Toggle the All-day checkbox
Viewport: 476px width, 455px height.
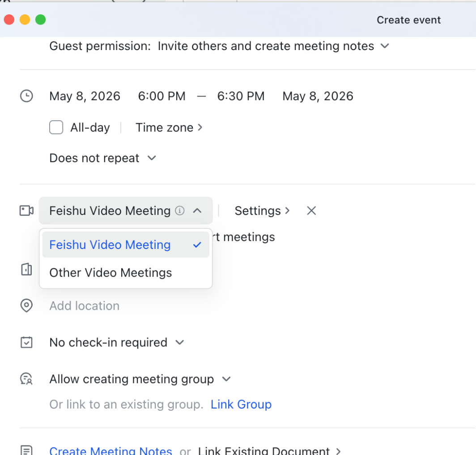coord(56,127)
